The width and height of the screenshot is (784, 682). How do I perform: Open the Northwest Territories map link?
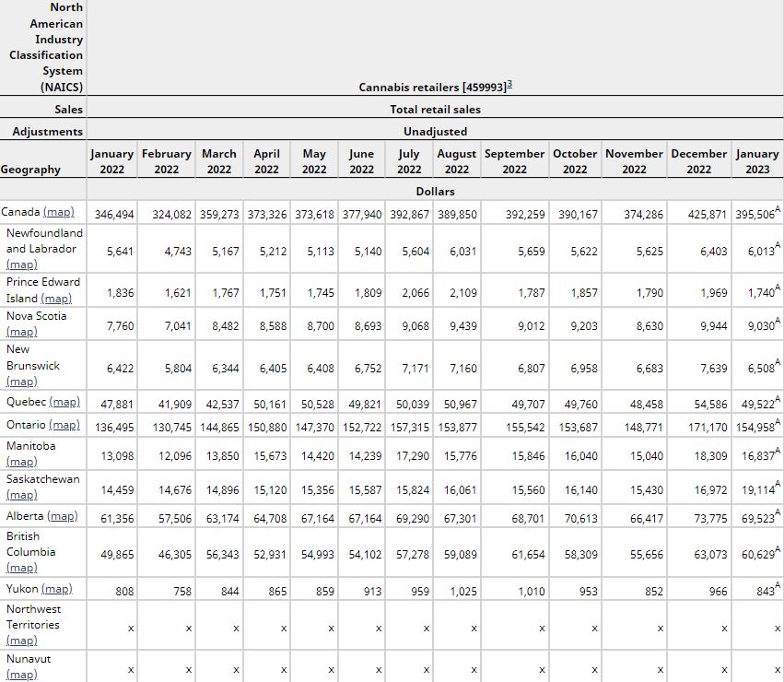22,641
